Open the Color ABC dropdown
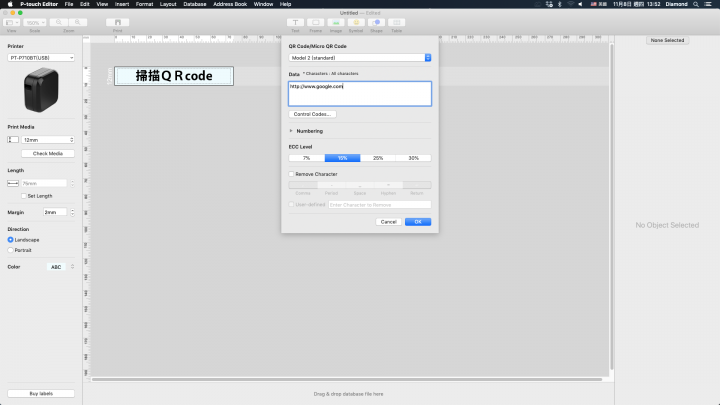 (72, 267)
